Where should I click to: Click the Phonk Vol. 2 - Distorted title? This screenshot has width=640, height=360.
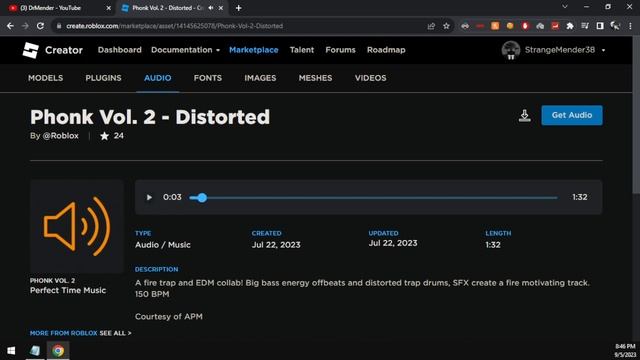point(150,117)
